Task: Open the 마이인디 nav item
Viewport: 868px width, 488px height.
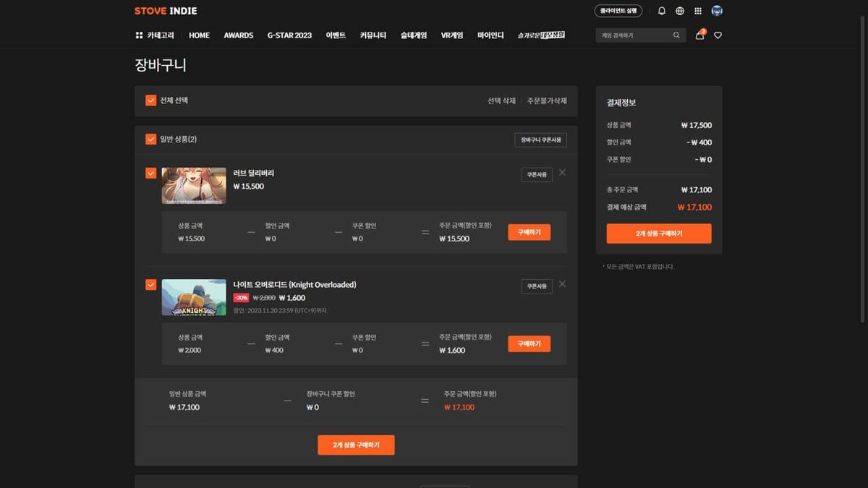Action: pos(490,35)
